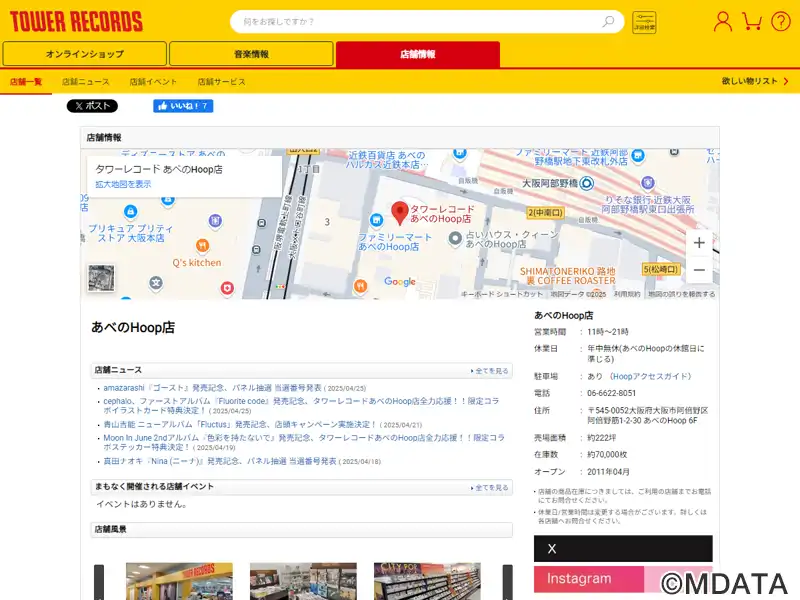The width and height of the screenshot is (800, 600).
Task: Select the 店舗一覧 submenu item
Action: click(x=26, y=82)
